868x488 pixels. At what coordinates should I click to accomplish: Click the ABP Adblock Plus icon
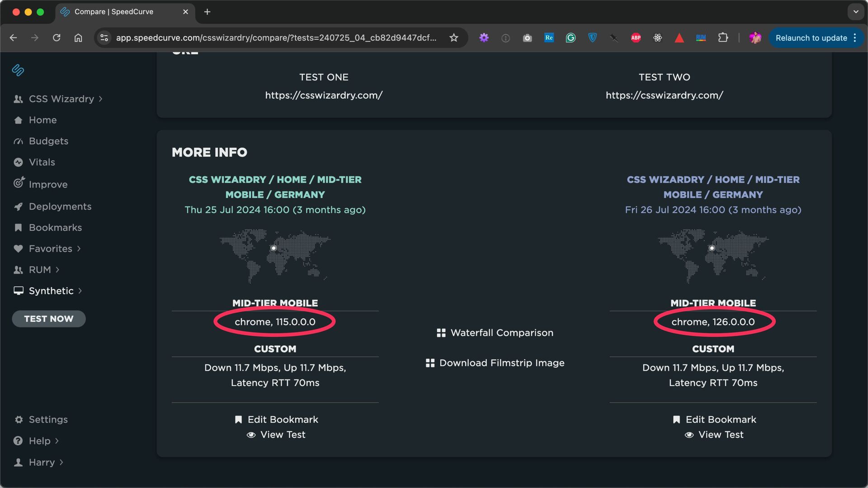click(636, 38)
